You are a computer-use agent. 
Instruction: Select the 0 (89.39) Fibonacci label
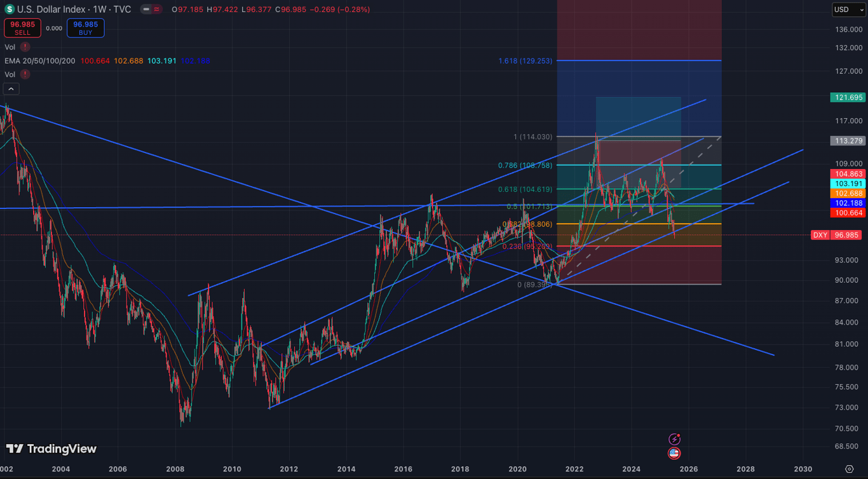coord(535,285)
